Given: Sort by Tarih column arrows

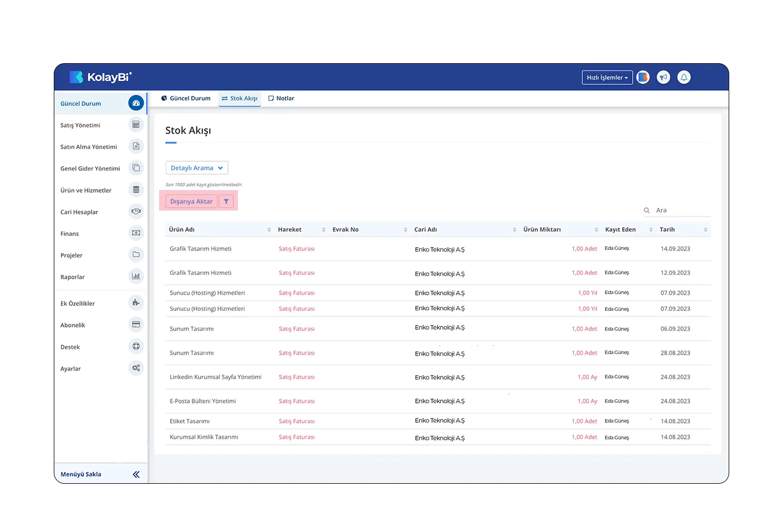Looking at the screenshot, I should [x=705, y=229].
